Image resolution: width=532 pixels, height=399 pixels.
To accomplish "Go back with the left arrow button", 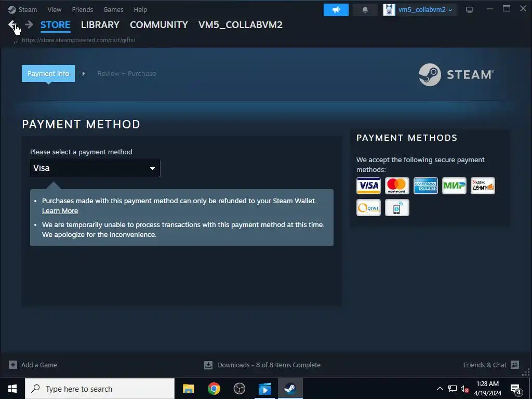I will [12, 24].
